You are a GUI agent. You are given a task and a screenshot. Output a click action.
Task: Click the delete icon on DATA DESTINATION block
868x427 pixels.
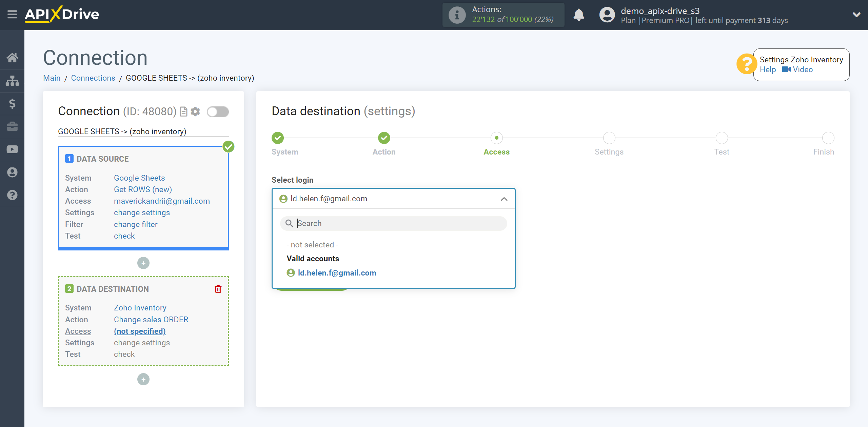218,289
